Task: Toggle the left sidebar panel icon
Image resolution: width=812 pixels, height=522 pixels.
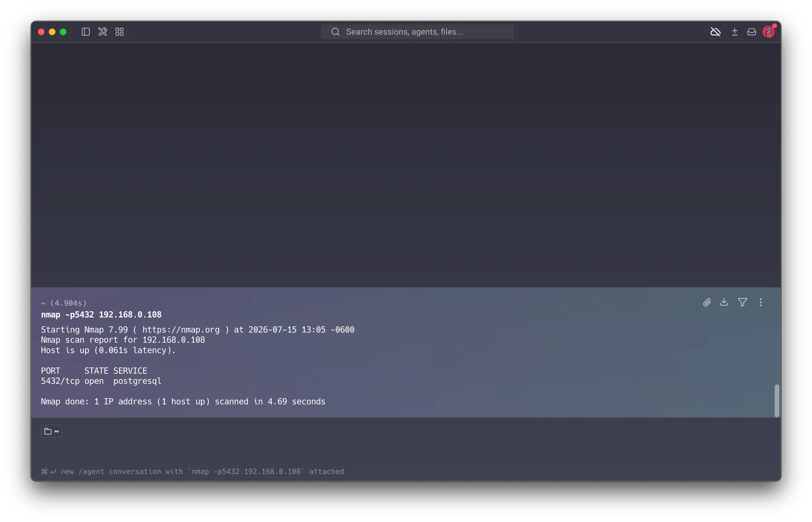Action: pyautogui.click(x=85, y=32)
